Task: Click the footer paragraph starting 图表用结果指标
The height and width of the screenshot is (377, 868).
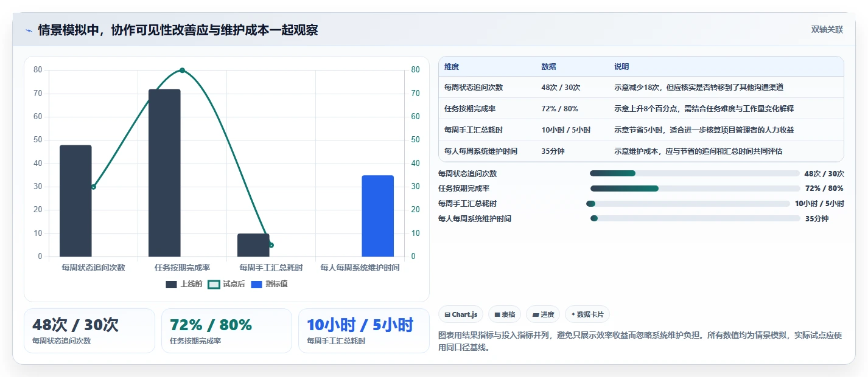Action: (x=640, y=342)
